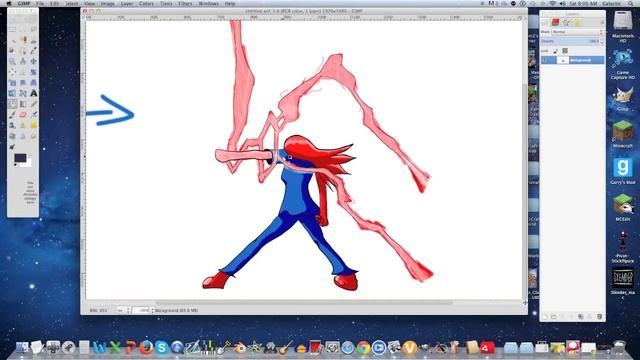Switch to the red Channels tab
This screenshot has width=640, height=360.
pyautogui.click(x=555, y=22)
